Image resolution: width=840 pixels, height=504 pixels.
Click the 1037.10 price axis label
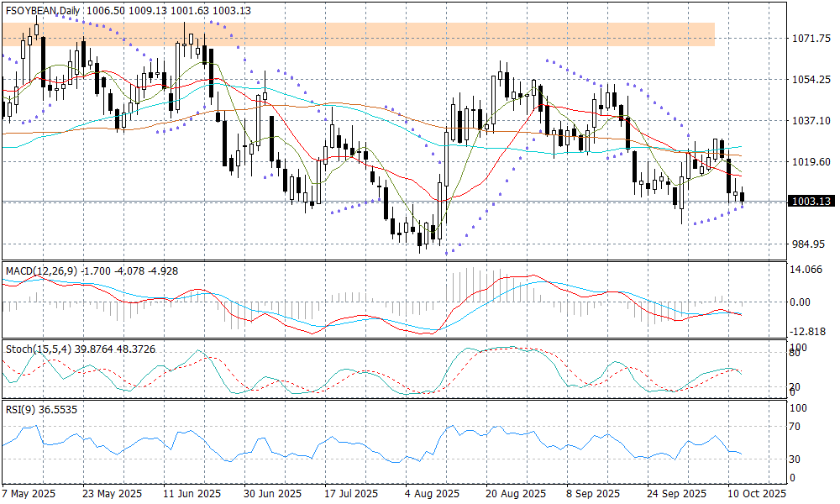click(x=811, y=121)
